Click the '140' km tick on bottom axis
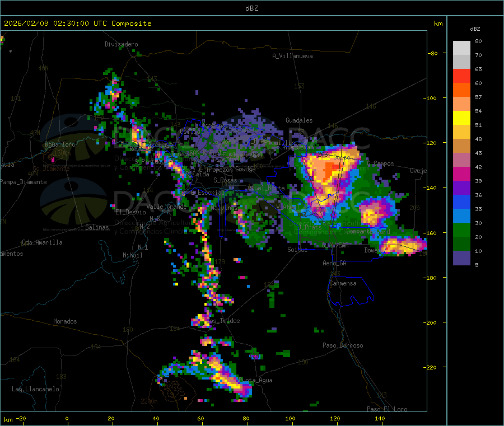504x426 pixels. coord(380,418)
